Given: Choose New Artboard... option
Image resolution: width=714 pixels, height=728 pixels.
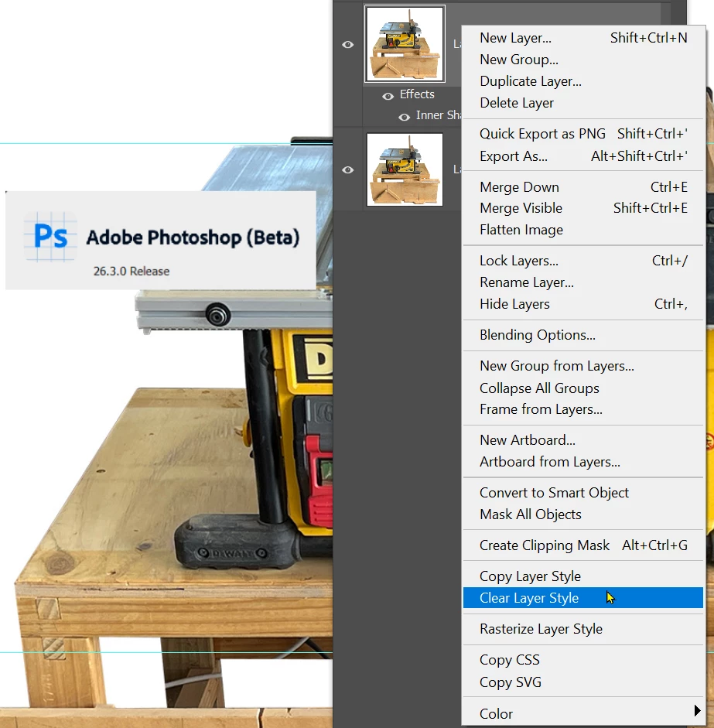Looking at the screenshot, I should click(x=582, y=440).
